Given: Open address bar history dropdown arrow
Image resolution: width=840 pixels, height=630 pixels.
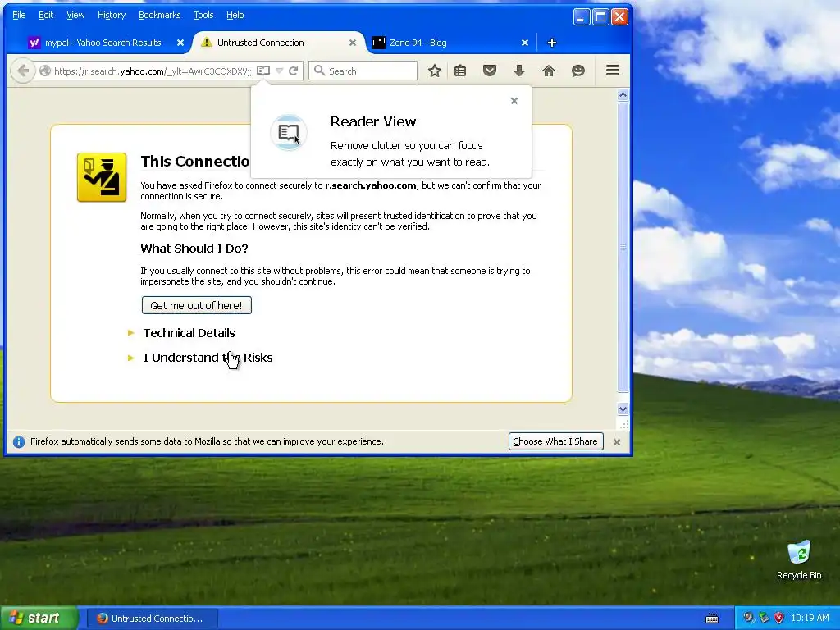Looking at the screenshot, I should [279, 71].
